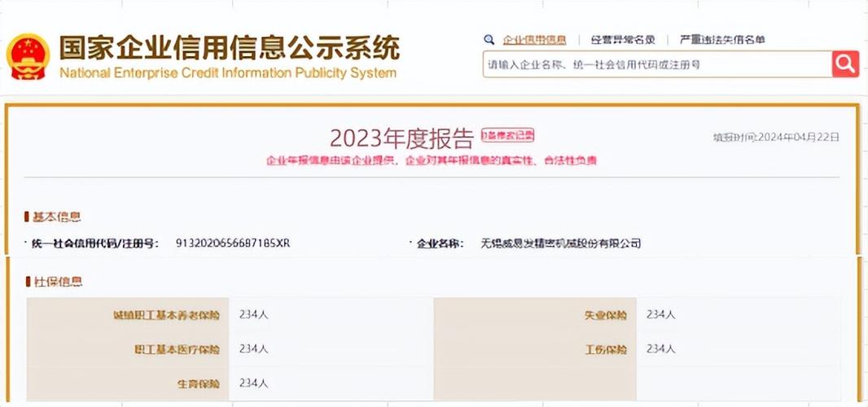868x407 pixels.
Task: Select the 经营异常名录 search tab
Action: (x=623, y=39)
